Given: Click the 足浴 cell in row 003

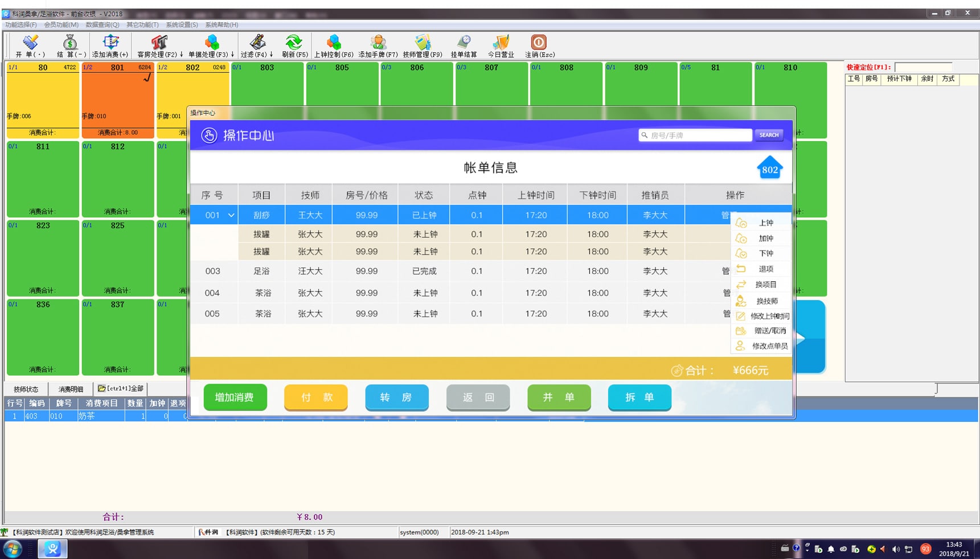Looking at the screenshot, I should coord(261,271).
